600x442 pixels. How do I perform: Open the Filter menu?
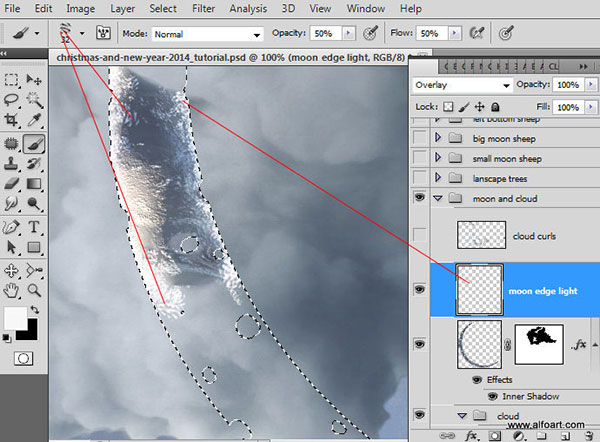(x=203, y=8)
